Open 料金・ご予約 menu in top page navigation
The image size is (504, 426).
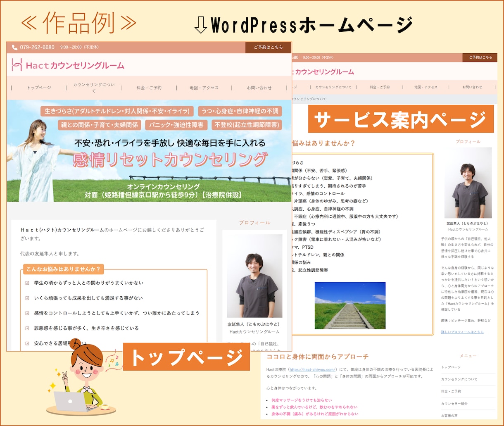[149, 88]
